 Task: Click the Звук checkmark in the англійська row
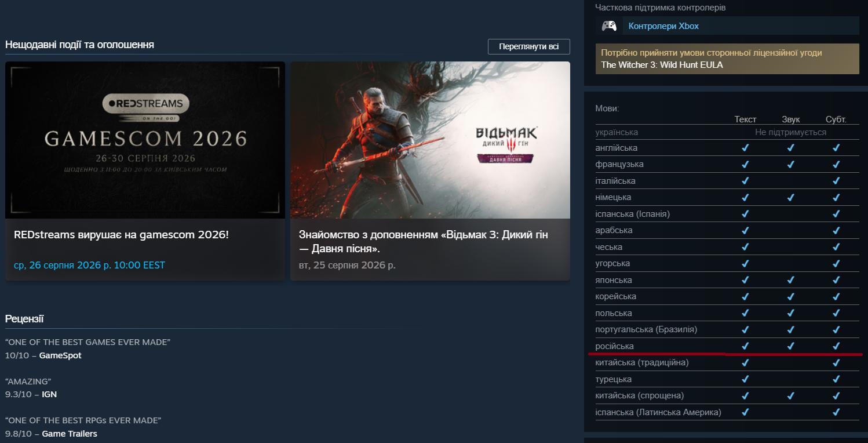pos(790,148)
